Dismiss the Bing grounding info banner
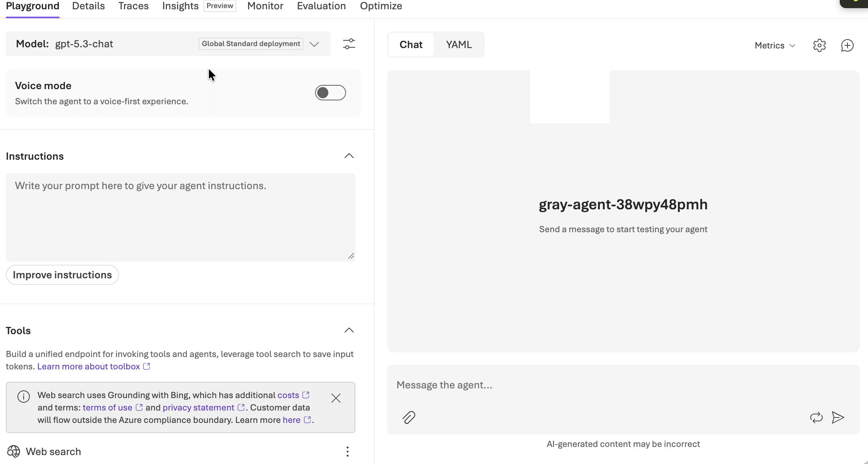This screenshot has width=868, height=464. tap(336, 398)
